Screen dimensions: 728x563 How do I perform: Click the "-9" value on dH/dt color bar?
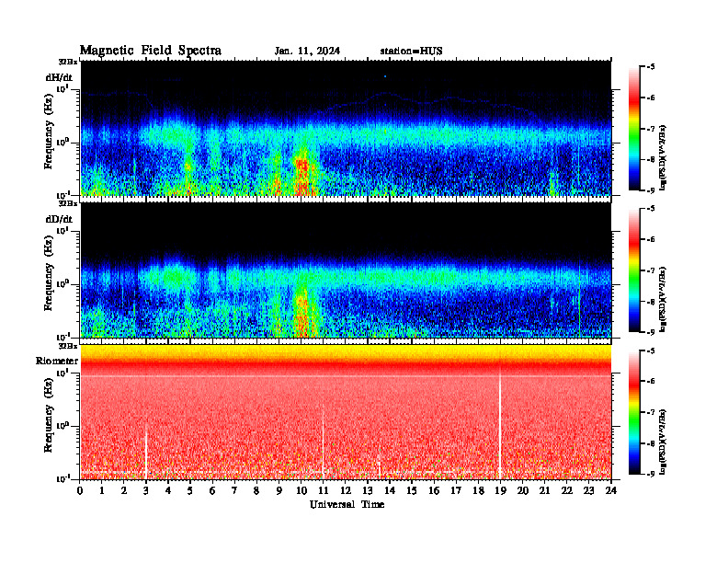(x=651, y=190)
